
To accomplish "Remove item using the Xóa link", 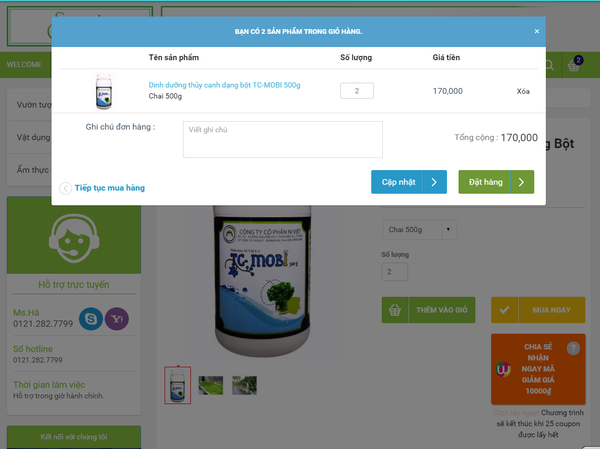I will [x=523, y=91].
